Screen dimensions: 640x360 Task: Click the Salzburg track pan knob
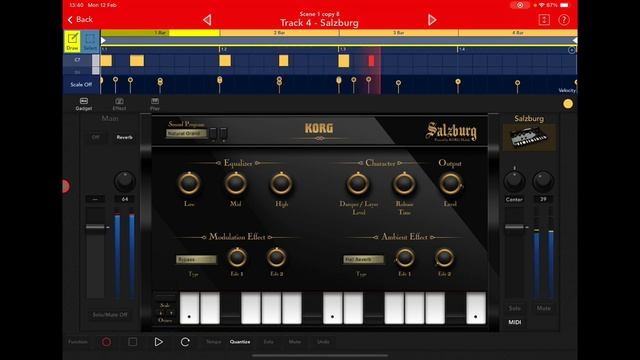514,181
